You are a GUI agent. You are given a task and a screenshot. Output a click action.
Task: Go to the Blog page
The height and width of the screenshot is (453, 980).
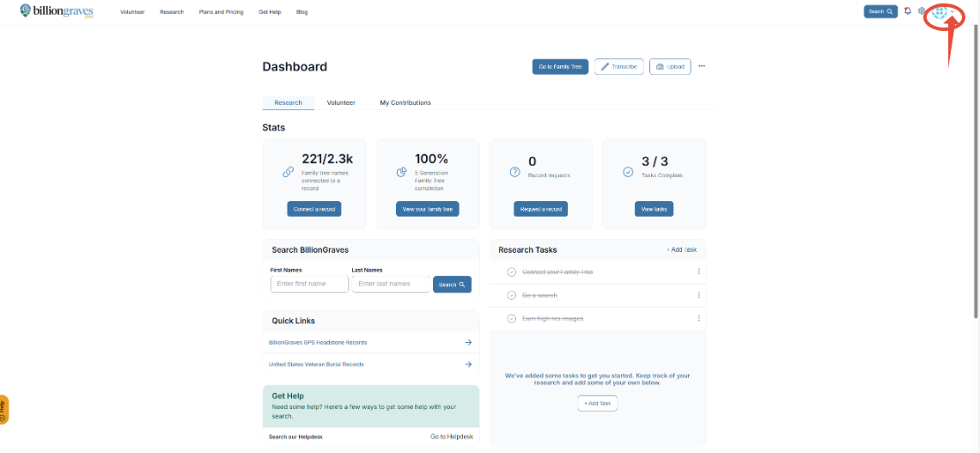(x=301, y=12)
